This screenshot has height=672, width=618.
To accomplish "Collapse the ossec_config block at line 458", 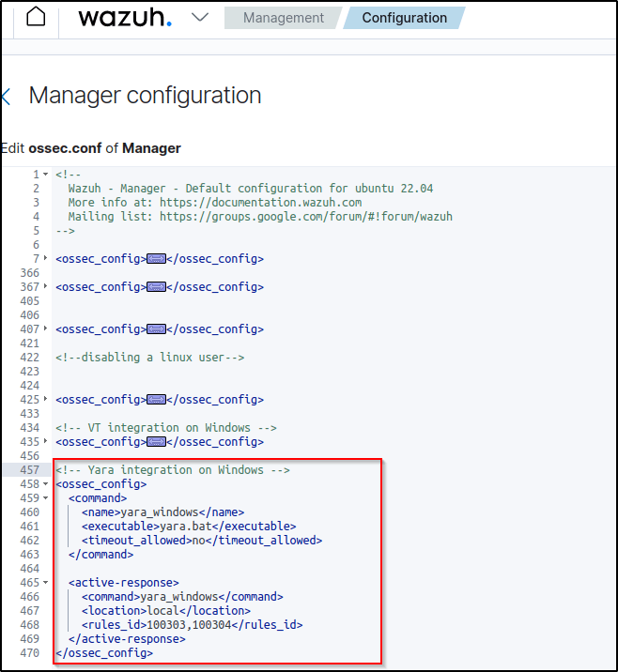I will pyautogui.click(x=46, y=484).
